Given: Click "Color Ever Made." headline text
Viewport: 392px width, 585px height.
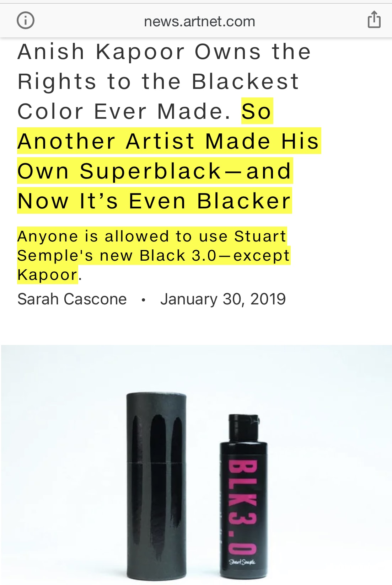Looking at the screenshot, I should (124, 112).
